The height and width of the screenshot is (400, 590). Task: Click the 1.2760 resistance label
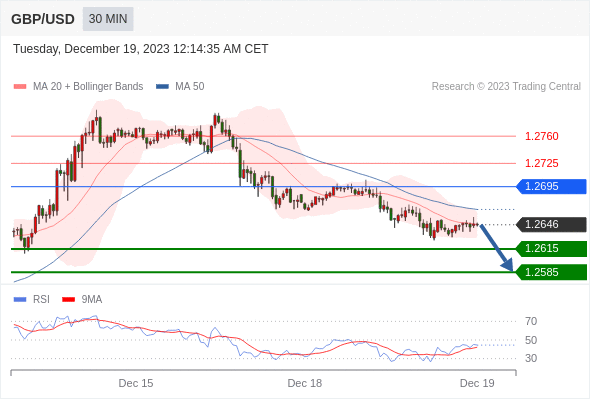(541, 136)
